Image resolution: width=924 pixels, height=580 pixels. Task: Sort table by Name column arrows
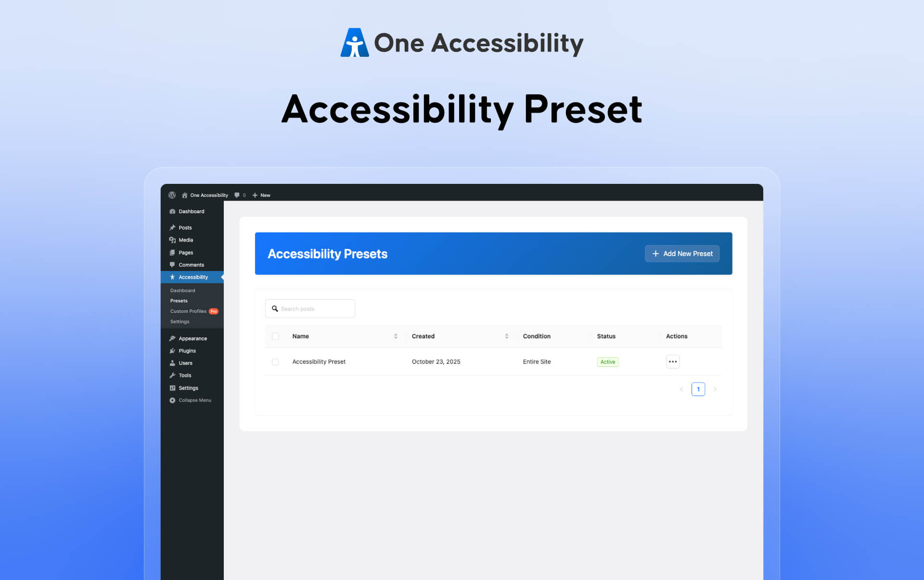click(x=396, y=336)
